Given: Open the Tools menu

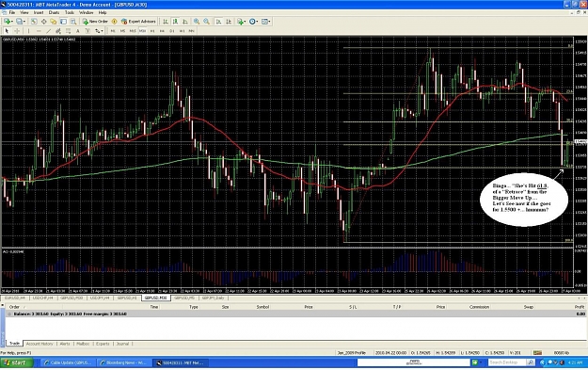Looking at the screenshot, I should click(70, 12).
